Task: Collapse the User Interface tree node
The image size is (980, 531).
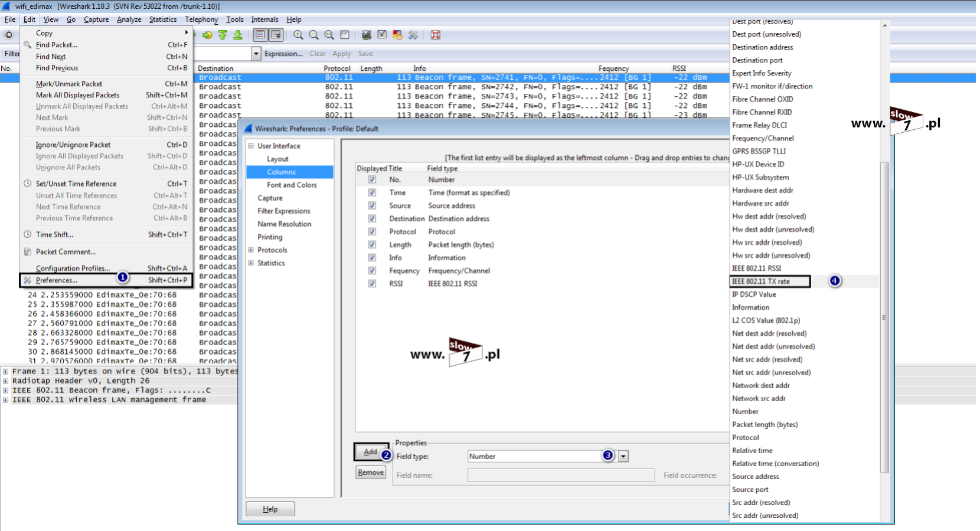Action: pos(251,146)
